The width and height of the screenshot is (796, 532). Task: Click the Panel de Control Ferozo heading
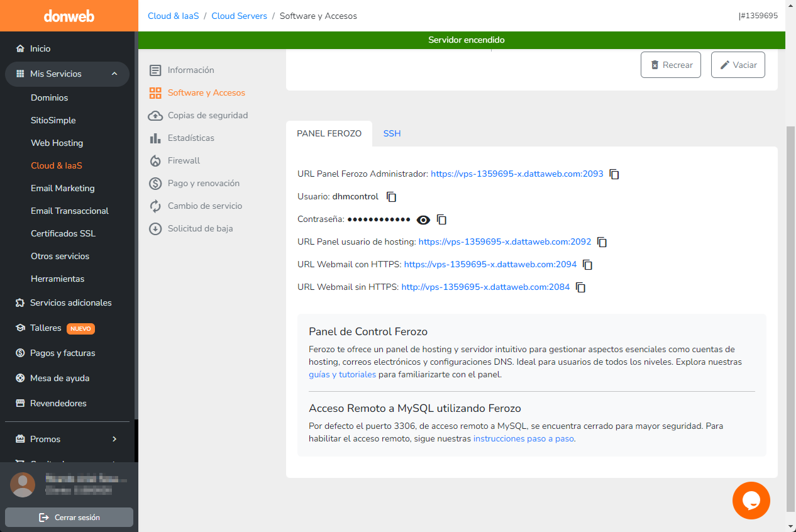click(368, 332)
